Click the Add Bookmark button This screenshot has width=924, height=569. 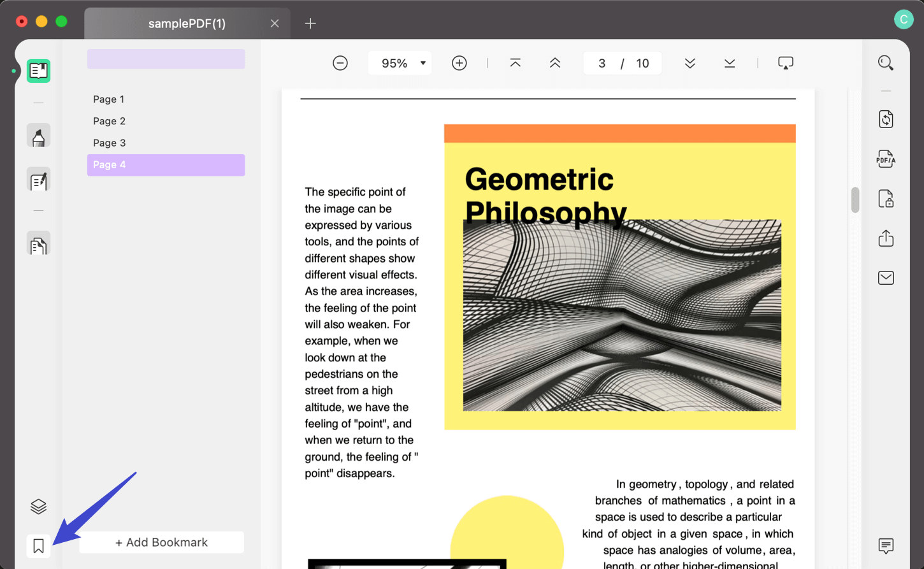pyautogui.click(x=161, y=542)
